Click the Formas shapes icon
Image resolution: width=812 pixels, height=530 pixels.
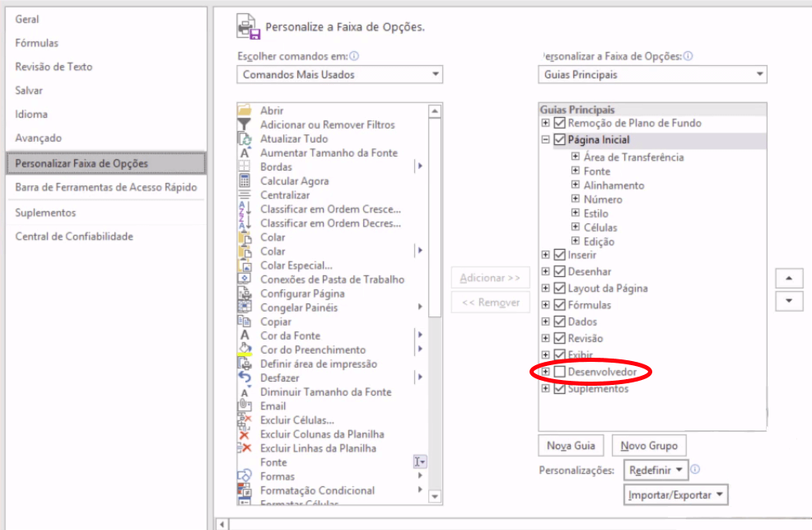pos(245,476)
